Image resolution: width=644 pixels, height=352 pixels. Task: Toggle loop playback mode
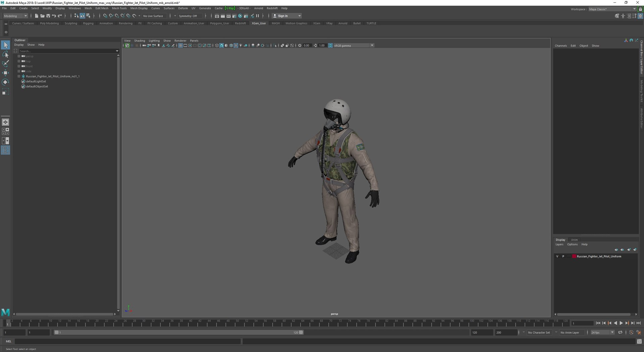(620, 333)
